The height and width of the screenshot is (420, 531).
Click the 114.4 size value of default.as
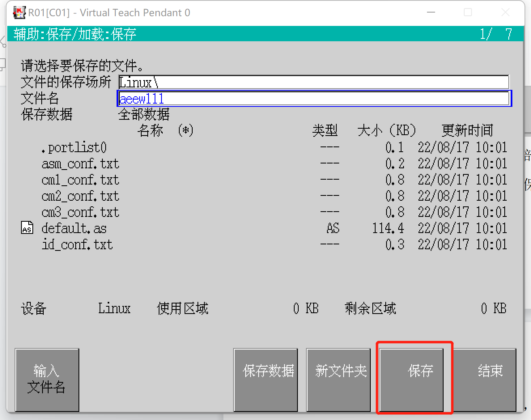coord(388,228)
